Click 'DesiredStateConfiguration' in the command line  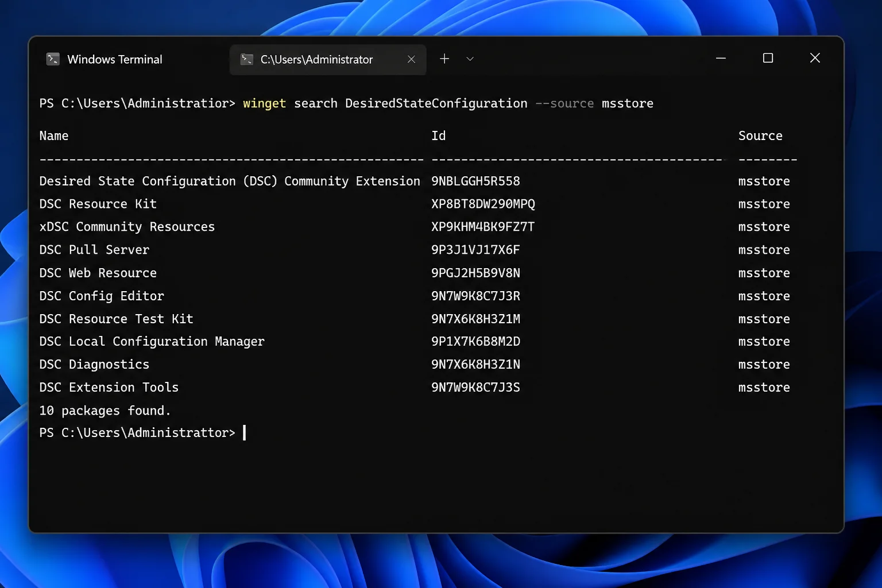436,103
